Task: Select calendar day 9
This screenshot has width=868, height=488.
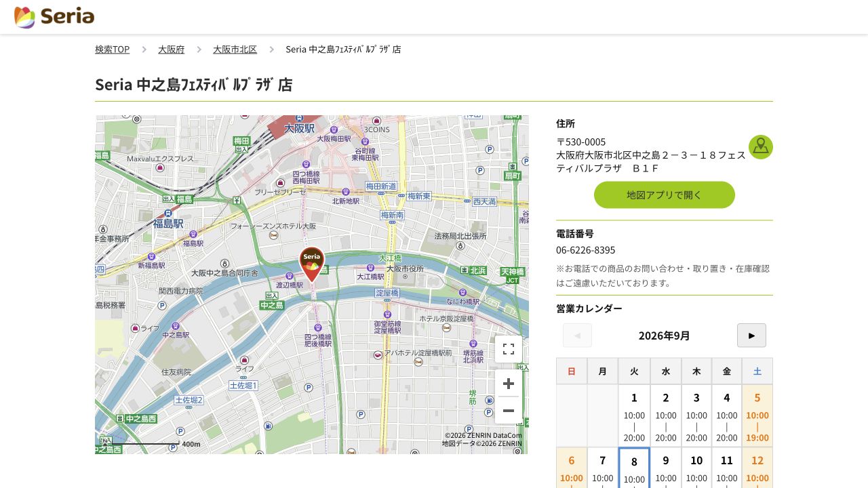Action: coord(666,468)
